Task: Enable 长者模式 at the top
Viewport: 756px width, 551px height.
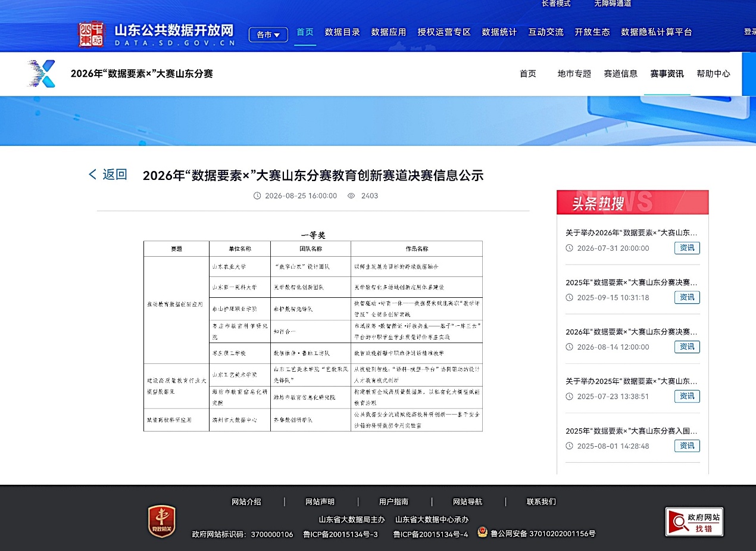Action: (556, 4)
